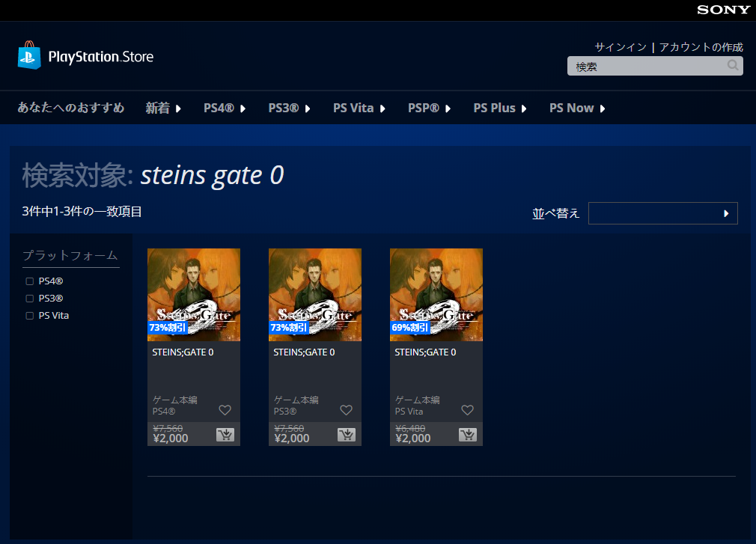The image size is (756, 544).
Task: Open the PS4 STEINS;GATE 0 title link
Action: tap(183, 352)
